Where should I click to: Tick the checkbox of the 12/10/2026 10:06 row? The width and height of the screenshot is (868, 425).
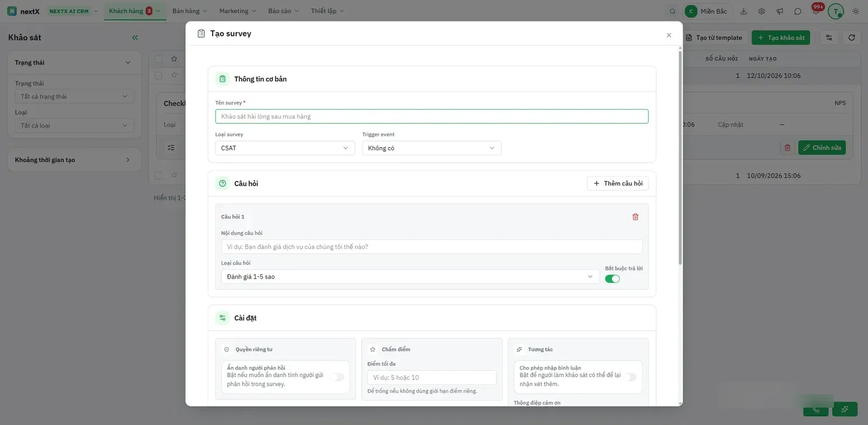pyautogui.click(x=158, y=75)
